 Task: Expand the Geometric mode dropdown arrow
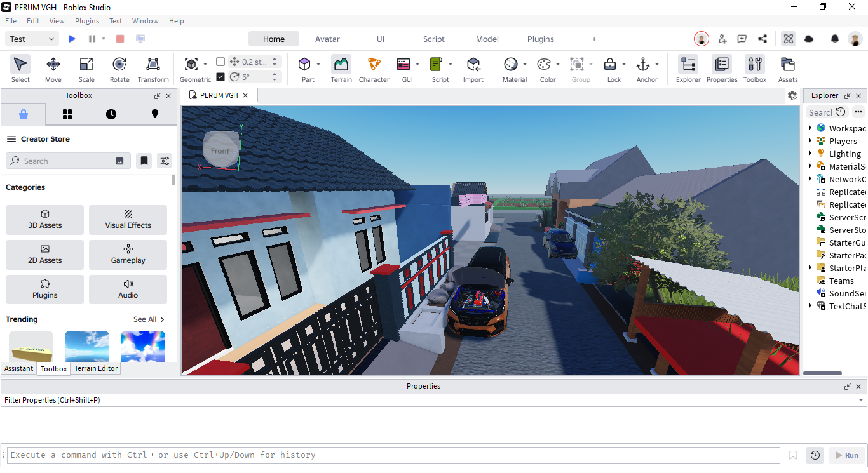205,64
